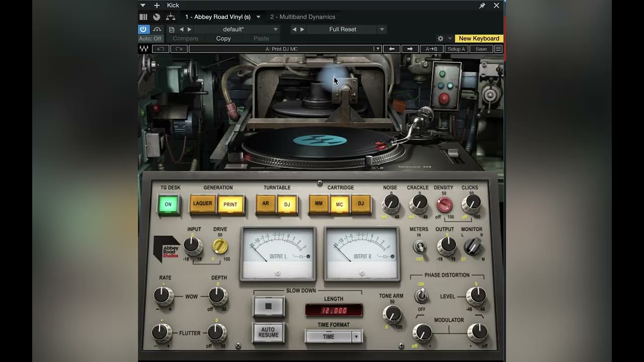Click the Length value display 12.000
The width and height of the screenshot is (644, 362).
tap(334, 310)
